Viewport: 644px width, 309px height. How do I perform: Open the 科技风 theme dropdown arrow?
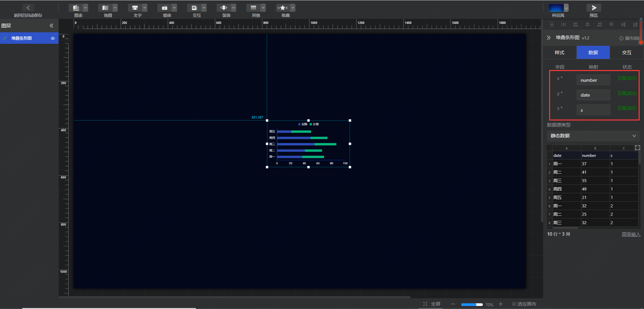click(x=566, y=8)
